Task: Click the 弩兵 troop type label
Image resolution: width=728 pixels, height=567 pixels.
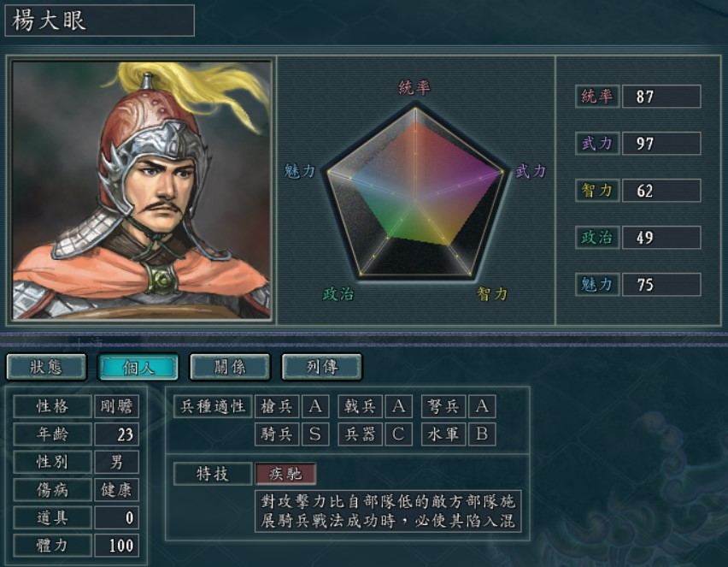Action: [443, 407]
